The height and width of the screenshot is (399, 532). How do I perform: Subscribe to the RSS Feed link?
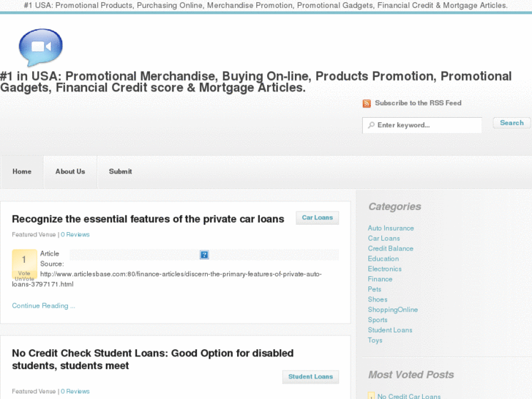pyautogui.click(x=418, y=103)
